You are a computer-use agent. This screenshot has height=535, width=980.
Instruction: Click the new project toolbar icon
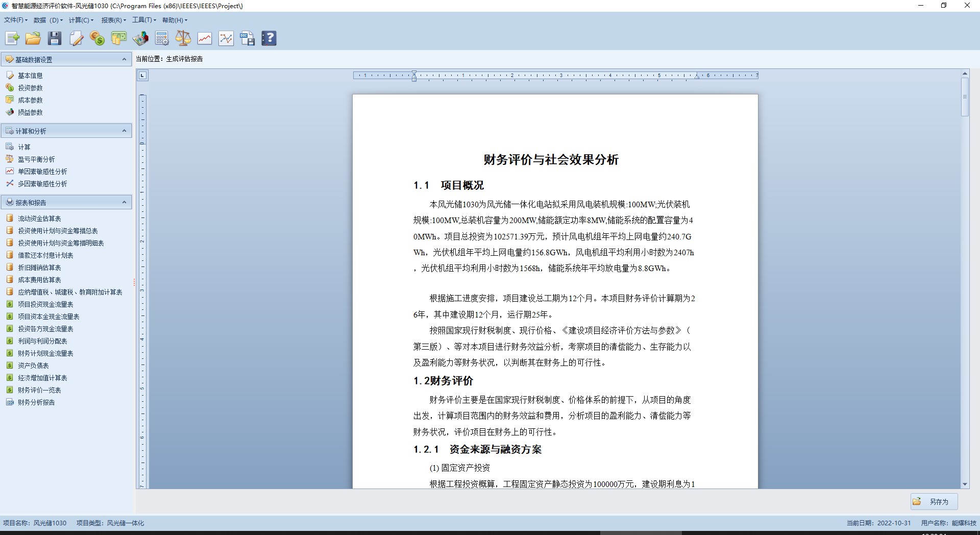(x=12, y=38)
